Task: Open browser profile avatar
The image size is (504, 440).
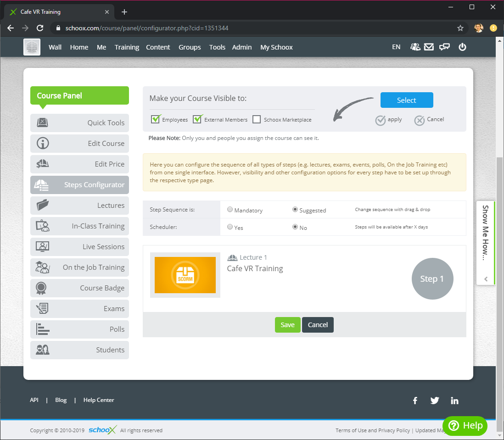Action: point(478,28)
